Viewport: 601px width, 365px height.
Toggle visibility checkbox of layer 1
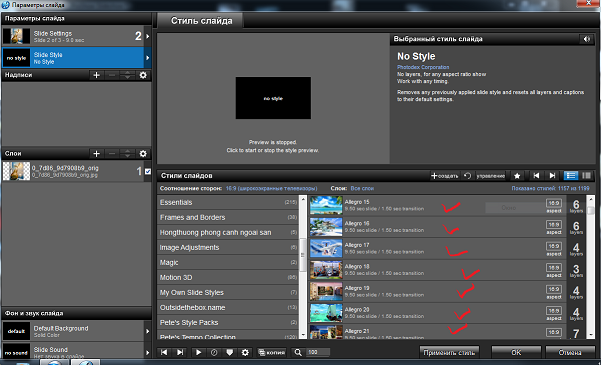click(x=148, y=171)
